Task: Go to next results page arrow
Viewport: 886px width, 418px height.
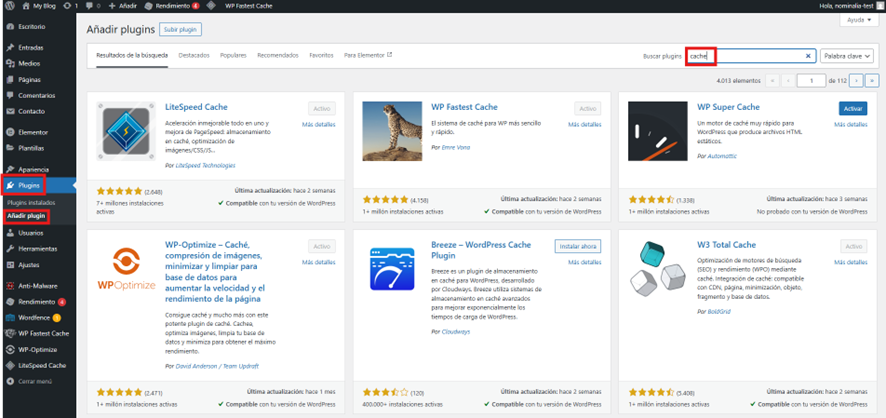Action: [857, 81]
